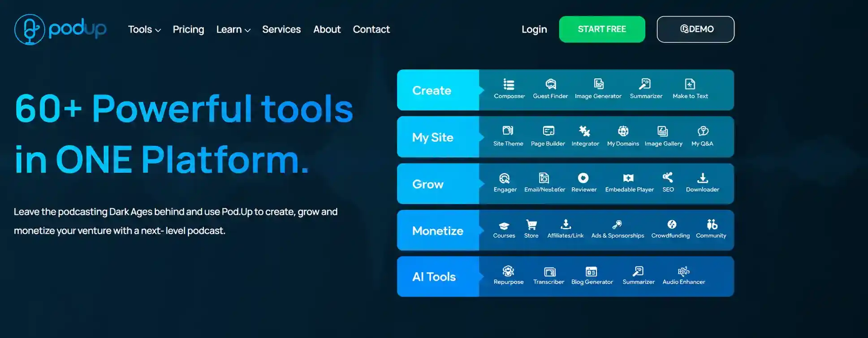This screenshot has height=338, width=868.
Task: Select the Image Generator icon
Action: 599,84
